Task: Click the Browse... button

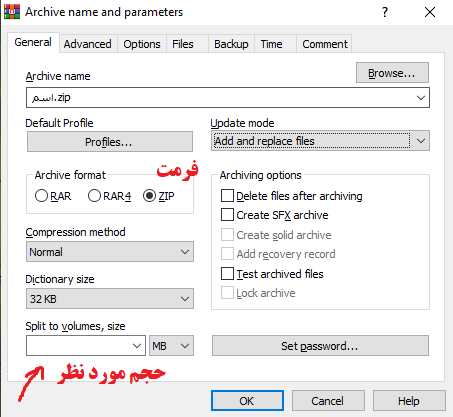Action: 392,73
